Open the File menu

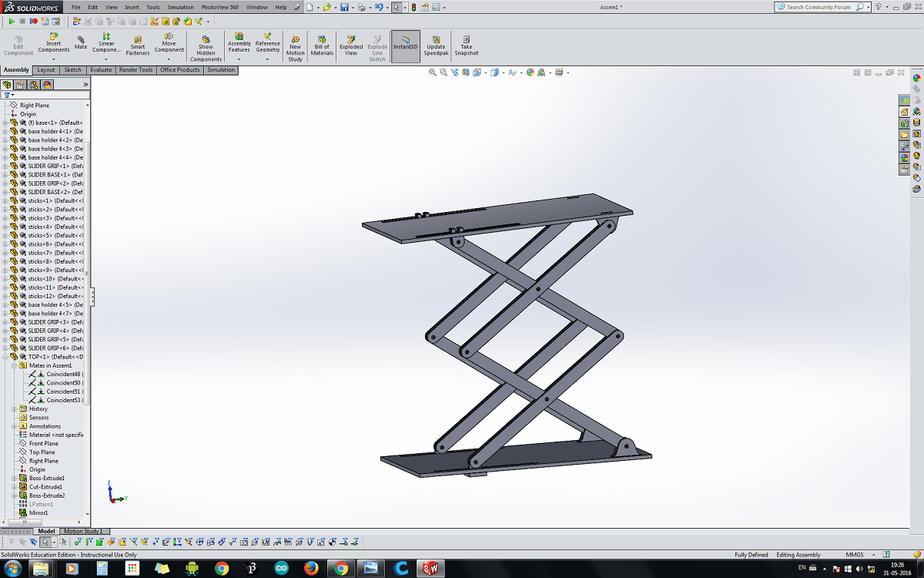tap(76, 7)
